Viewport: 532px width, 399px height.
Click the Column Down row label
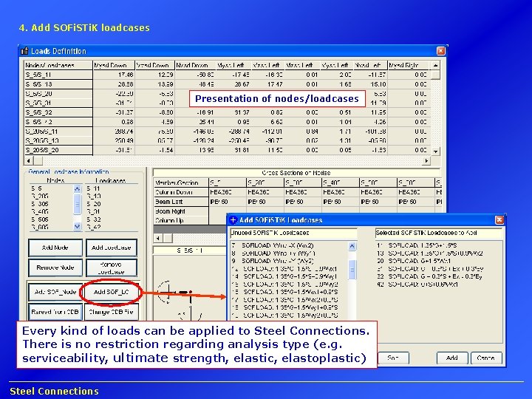180,192
